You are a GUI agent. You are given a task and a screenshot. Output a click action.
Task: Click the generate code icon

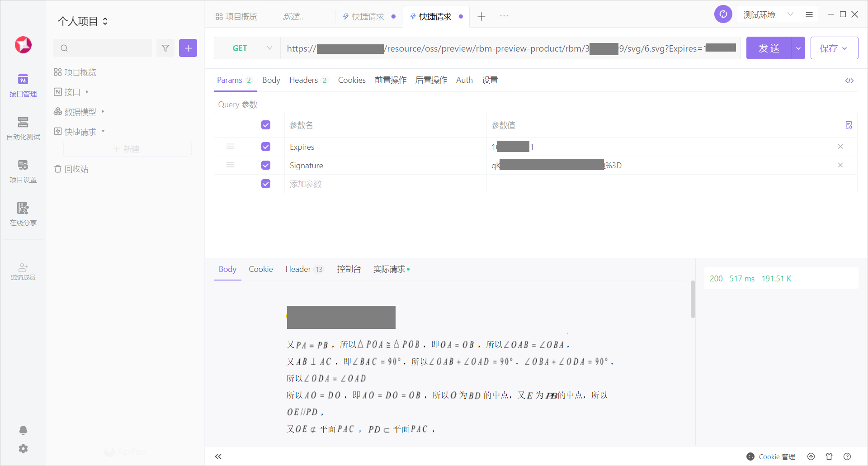pos(849,81)
